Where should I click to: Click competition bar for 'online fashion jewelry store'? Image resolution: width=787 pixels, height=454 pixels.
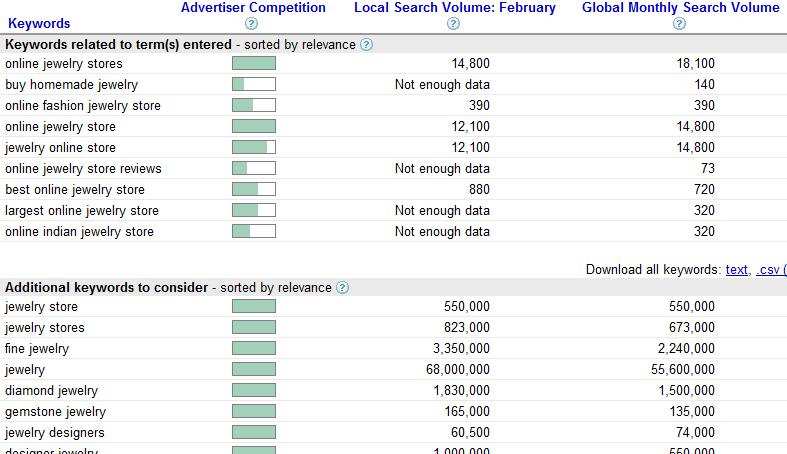253,106
